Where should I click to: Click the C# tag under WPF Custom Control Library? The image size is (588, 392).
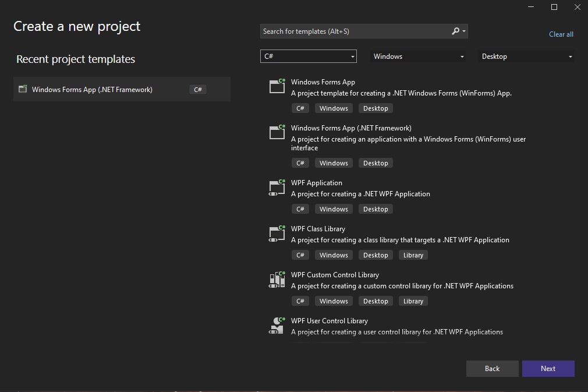(300, 301)
